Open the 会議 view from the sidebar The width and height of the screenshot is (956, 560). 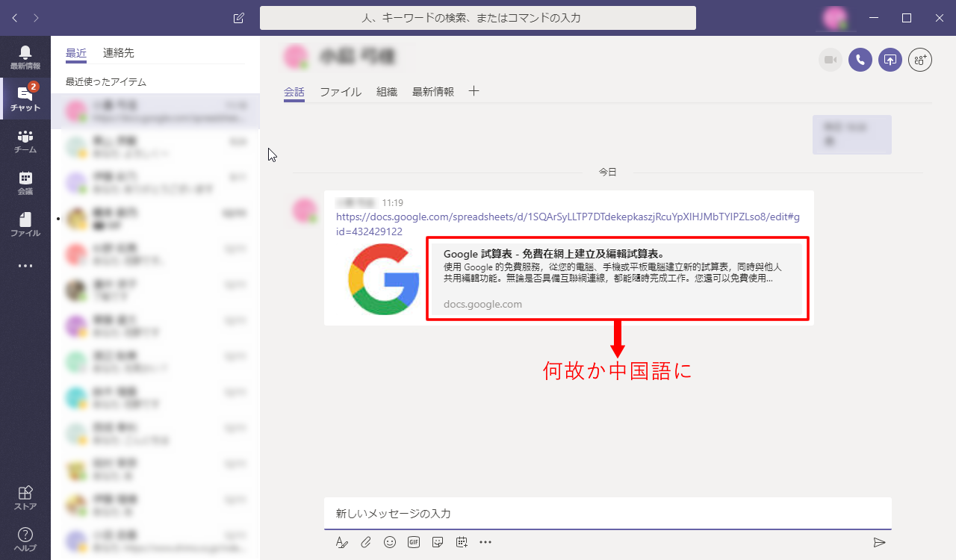tap(25, 182)
